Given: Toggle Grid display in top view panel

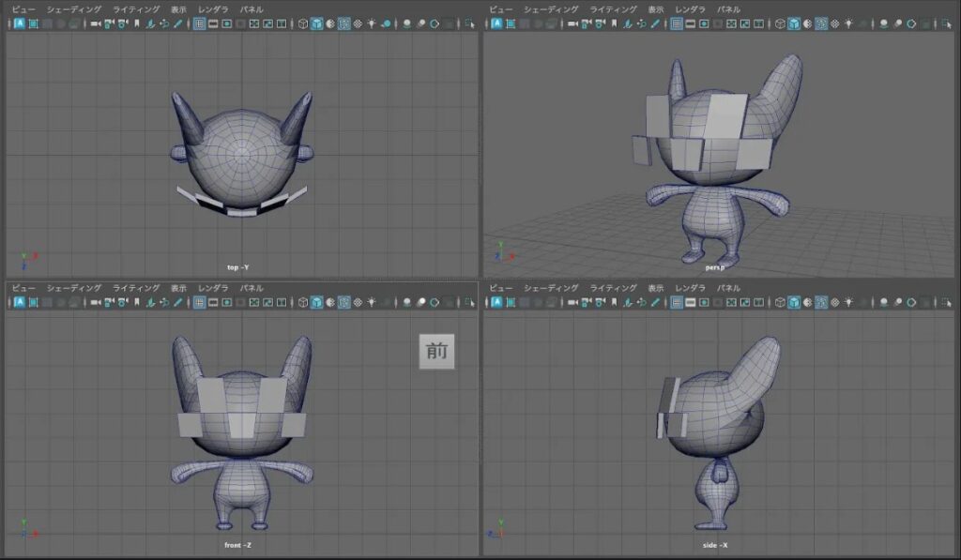Looking at the screenshot, I should [x=199, y=23].
